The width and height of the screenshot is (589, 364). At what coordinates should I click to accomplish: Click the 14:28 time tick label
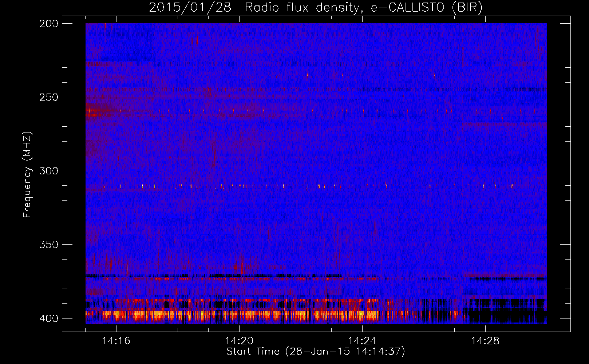(x=485, y=341)
